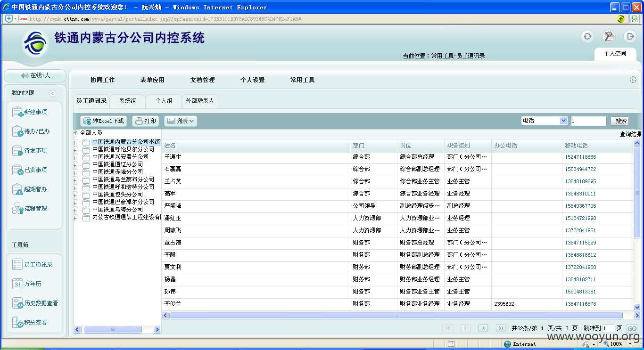Open 常用工具 menu
Screen dimensions: 644x350
(302, 80)
